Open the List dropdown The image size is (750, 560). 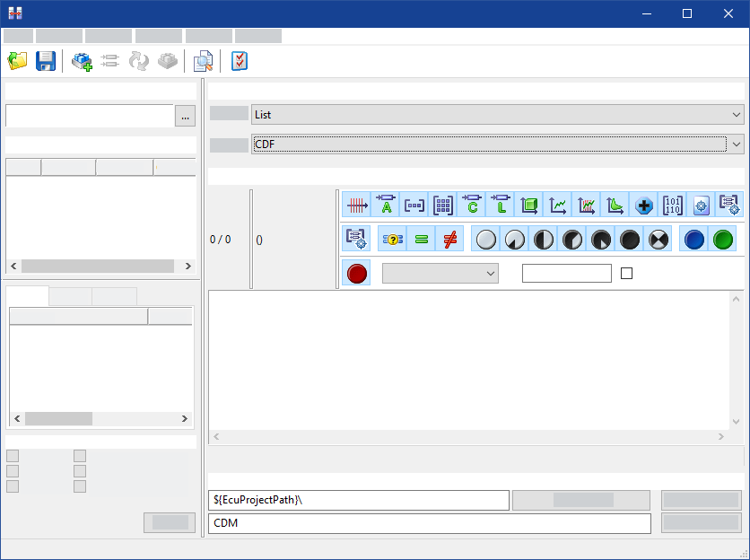coord(497,115)
